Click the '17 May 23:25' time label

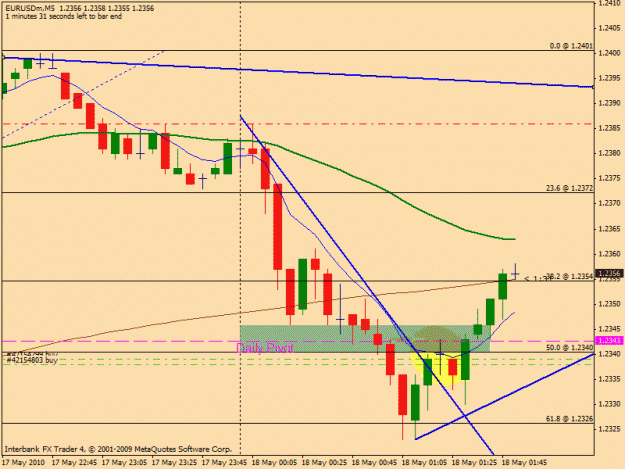tap(174, 463)
